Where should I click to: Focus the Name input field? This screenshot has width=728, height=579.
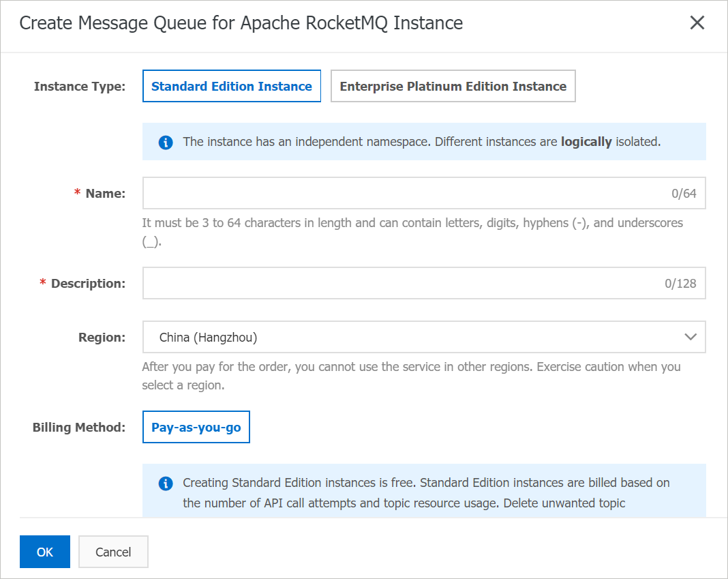(x=424, y=193)
